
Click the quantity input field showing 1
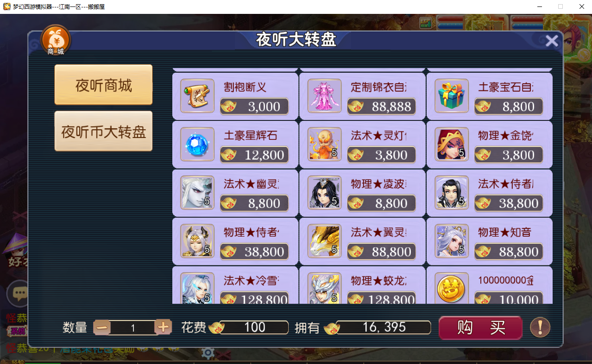point(133,328)
